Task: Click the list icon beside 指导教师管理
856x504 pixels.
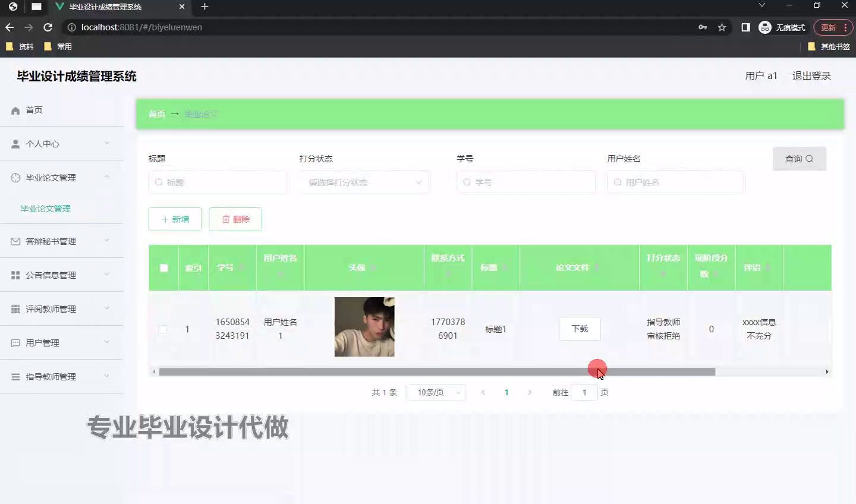Action: (x=15, y=377)
